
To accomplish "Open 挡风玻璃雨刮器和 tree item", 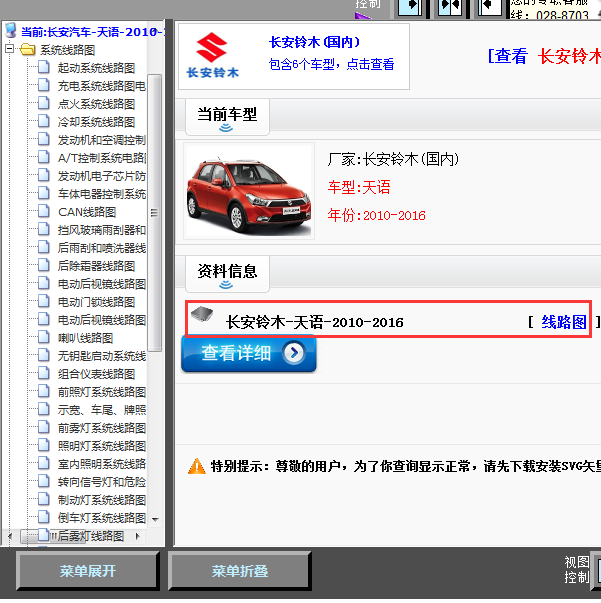I will (102, 230).
